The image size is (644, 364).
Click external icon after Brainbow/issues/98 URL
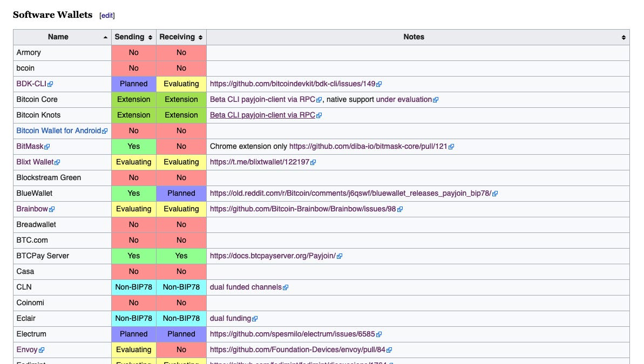pyautogui.click(x=400, y=209)
